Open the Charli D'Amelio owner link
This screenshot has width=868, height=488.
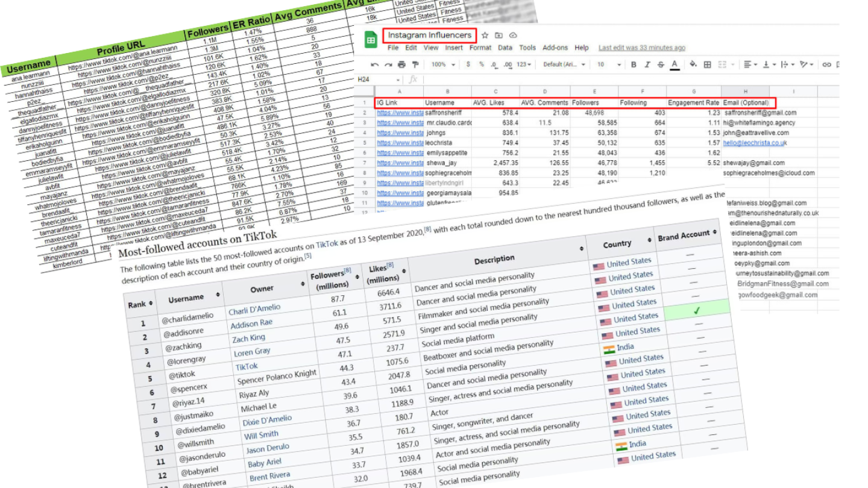tap(254, 310)
